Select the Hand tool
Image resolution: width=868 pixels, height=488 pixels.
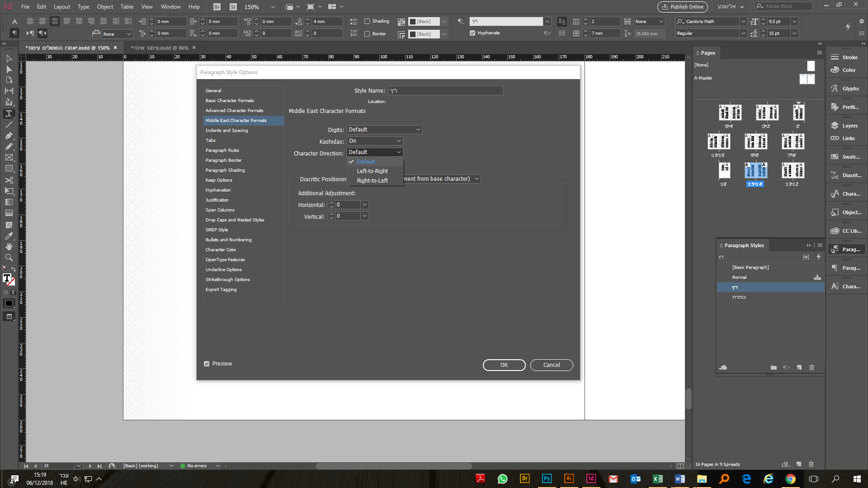tap(9, 247)
